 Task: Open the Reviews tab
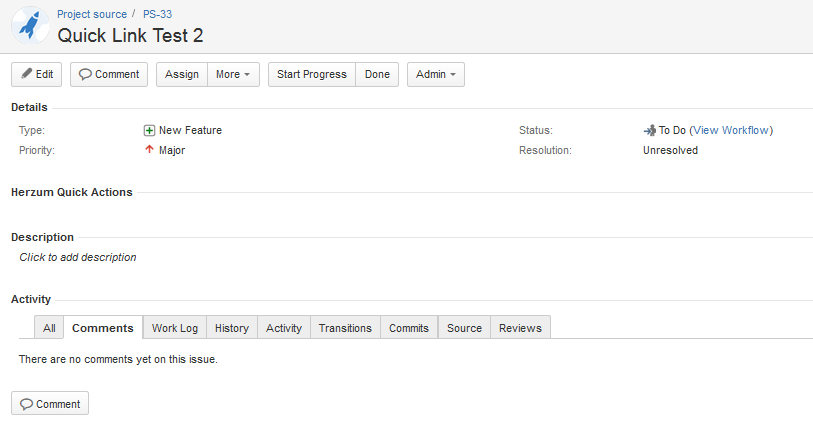[520, 328]
